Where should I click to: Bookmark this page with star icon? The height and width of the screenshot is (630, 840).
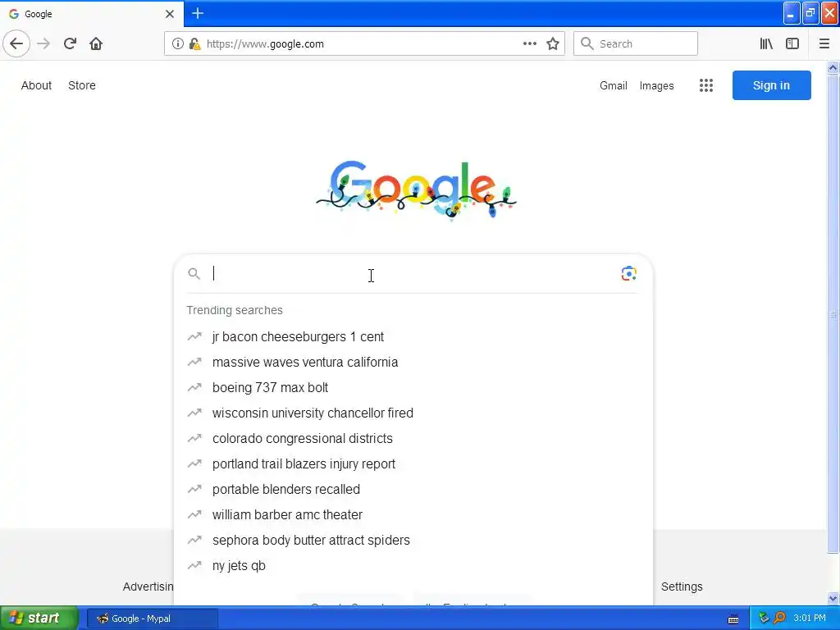tap(553, 44)
